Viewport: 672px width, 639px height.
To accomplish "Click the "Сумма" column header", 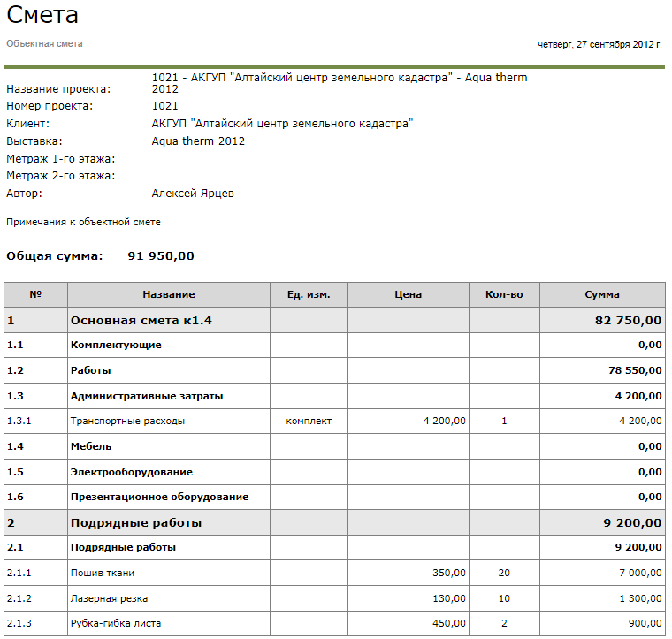I will coord(601,294).
